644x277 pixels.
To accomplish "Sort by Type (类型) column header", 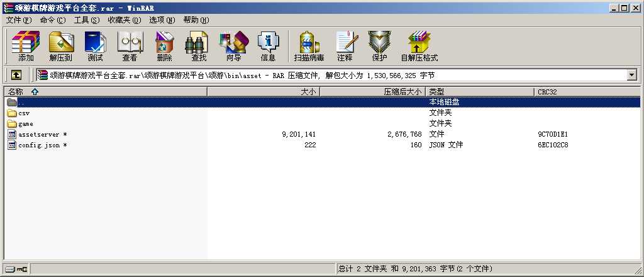I will tap(480, 92).
